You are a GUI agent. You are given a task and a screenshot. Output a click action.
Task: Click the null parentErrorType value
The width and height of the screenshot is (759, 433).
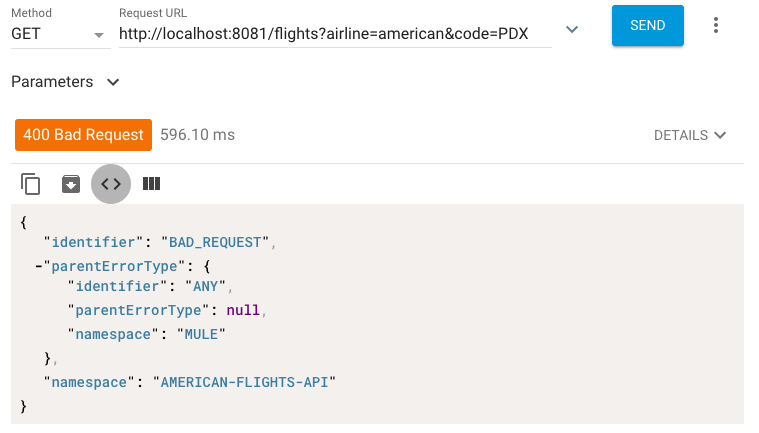point(243,310)
